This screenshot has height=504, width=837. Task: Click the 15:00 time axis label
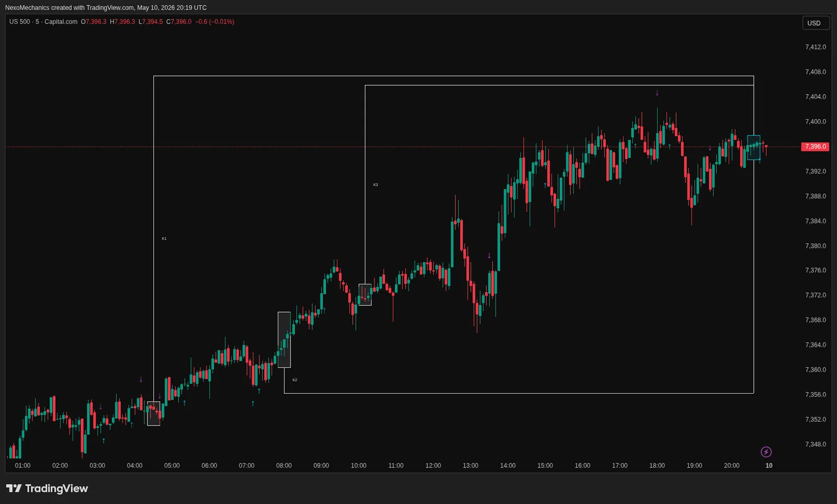click(x=545, y=466)
